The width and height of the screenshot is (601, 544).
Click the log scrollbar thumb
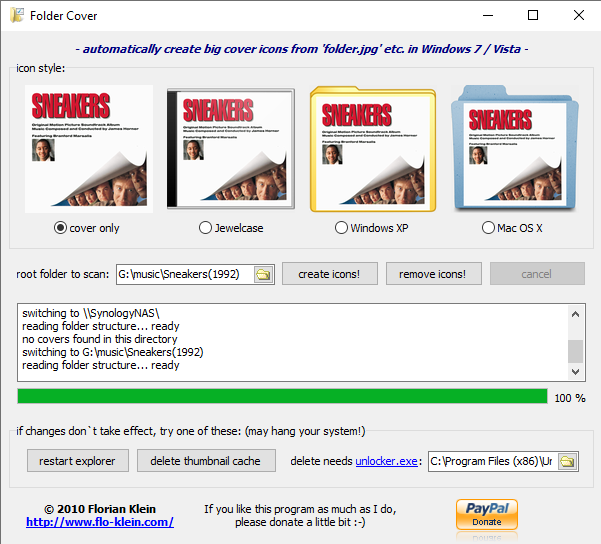pyautogui.click(x=575, y=351)
